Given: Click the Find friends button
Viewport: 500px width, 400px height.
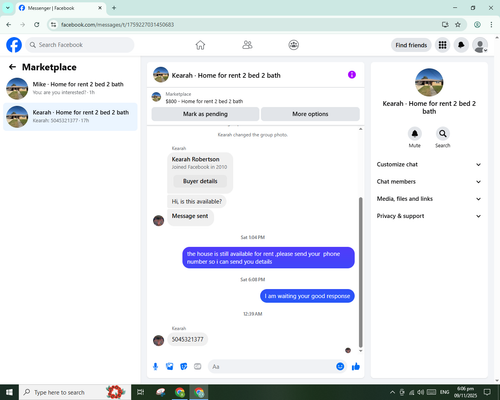Looking at the screenshot, I should pos(411,45).
